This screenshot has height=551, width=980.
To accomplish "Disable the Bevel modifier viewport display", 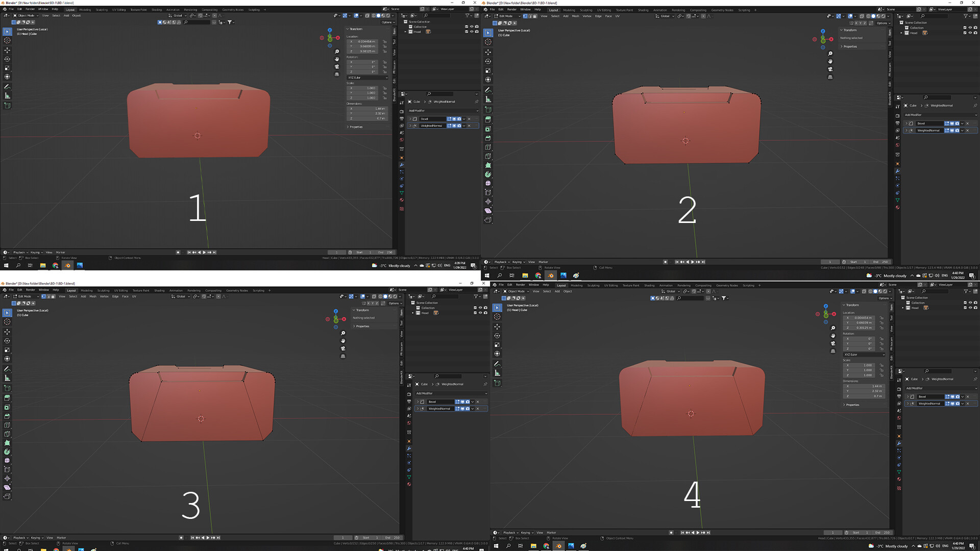I will 454,118.
